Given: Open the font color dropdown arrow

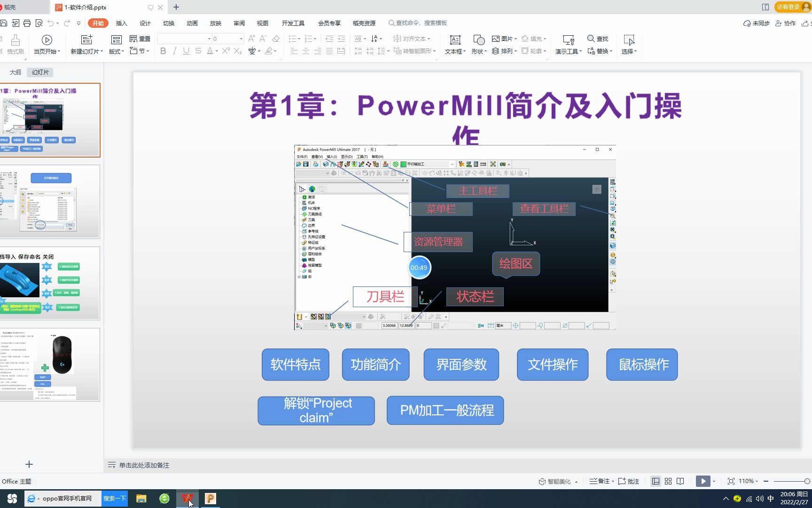Looking at the screenshot, I should coord(217,51).
